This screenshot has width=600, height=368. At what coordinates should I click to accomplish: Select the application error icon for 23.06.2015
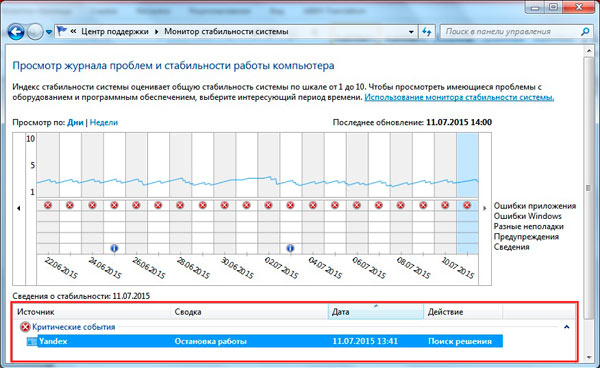(x=70, y=205)
